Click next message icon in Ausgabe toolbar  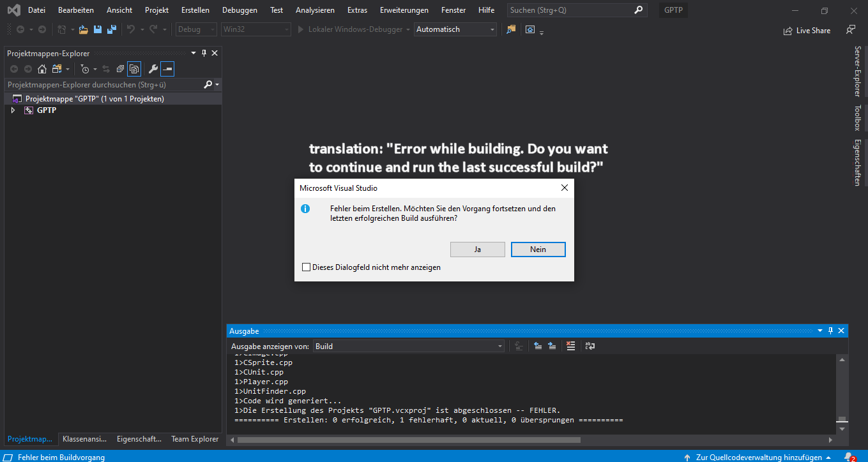coord(552,346)
